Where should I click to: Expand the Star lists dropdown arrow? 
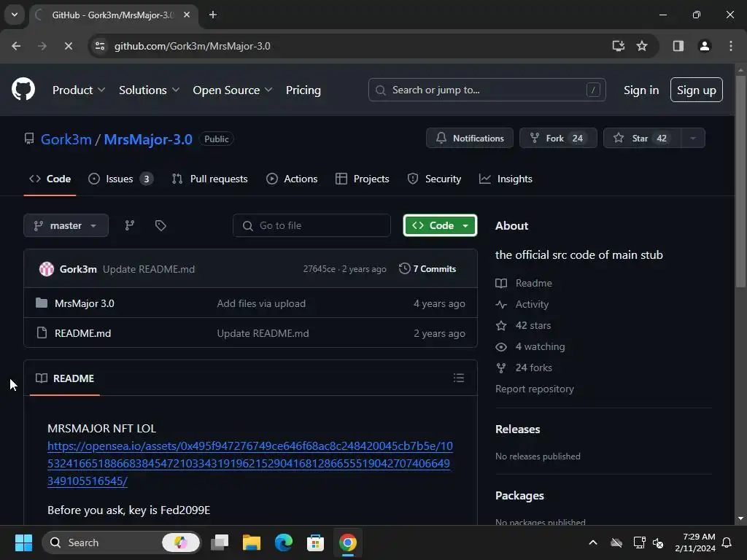[693, 138]
